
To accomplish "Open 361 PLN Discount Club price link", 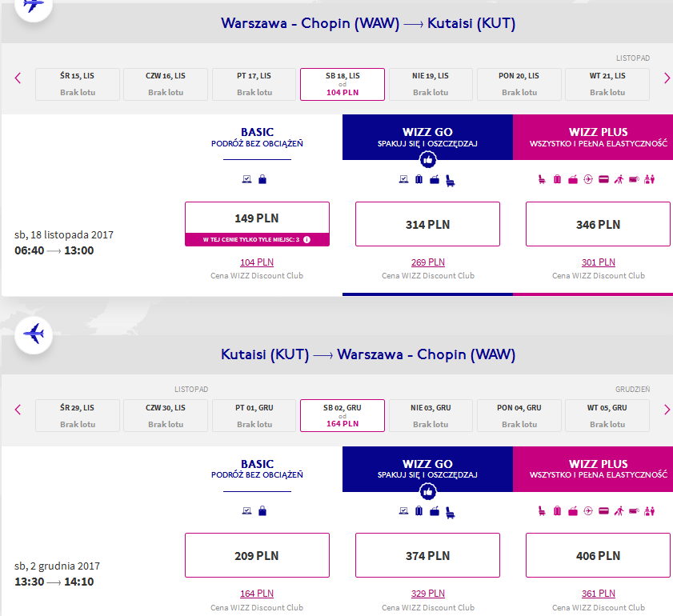I will tap(599, 594).
